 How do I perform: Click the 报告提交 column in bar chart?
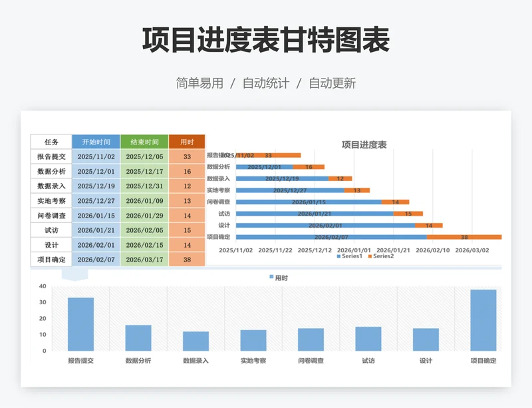80,324
